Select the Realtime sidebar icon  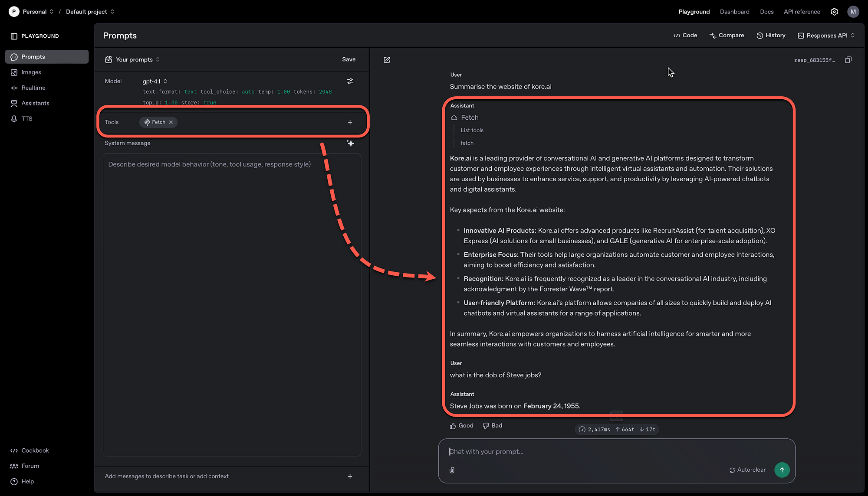pyautogui.click(x=14, y=88)
